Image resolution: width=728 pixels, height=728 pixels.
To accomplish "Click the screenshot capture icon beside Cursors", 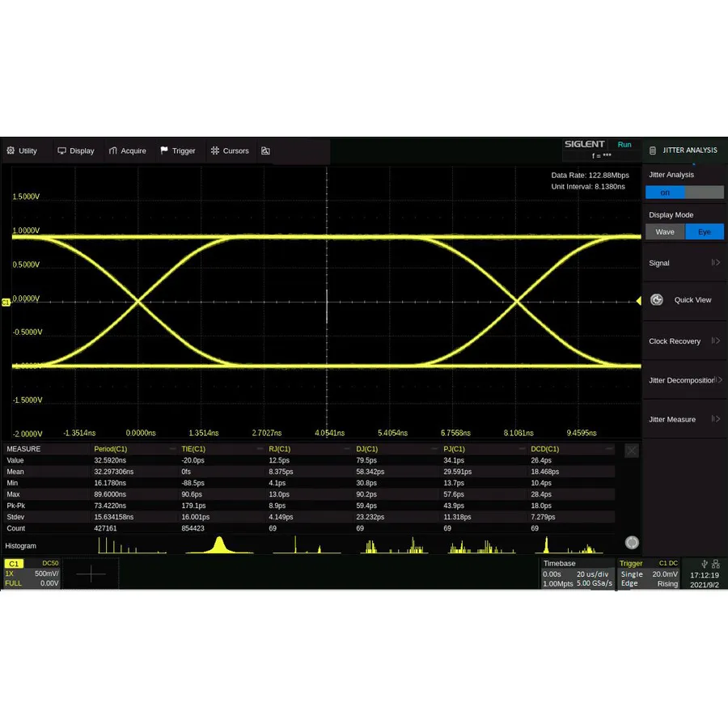I will (x=266, y=150).
